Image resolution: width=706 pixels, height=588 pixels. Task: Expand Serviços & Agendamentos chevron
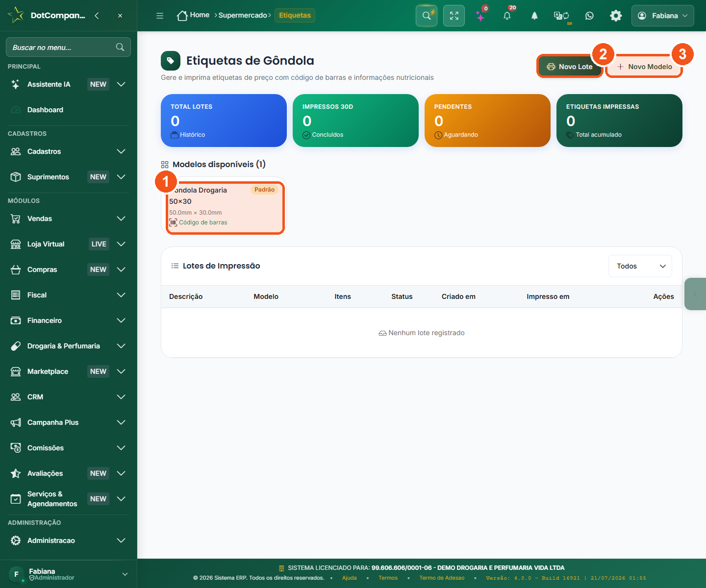[x=121, y=499]
